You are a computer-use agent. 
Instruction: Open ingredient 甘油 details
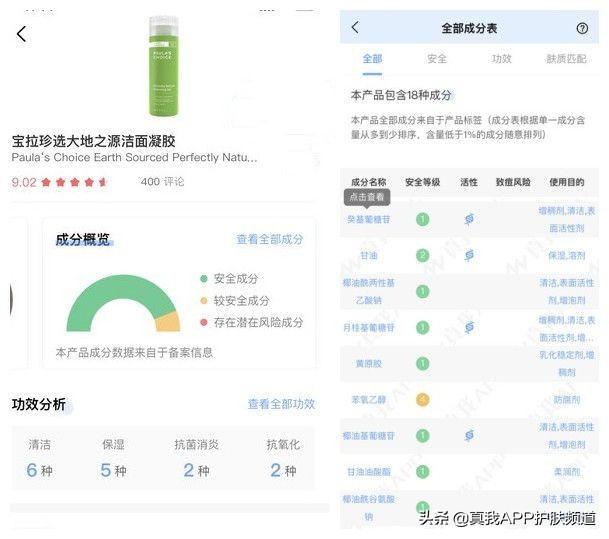coord(369,256)
